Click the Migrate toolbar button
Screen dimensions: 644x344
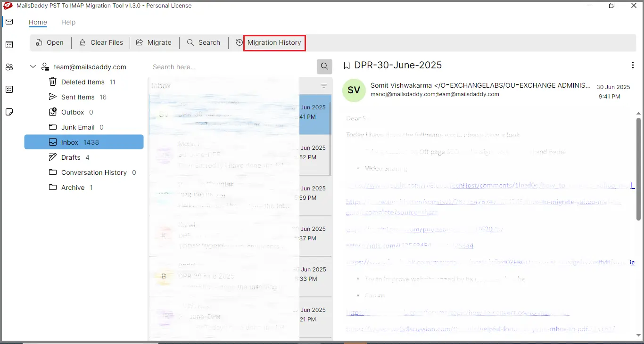[x=154, y=42]
